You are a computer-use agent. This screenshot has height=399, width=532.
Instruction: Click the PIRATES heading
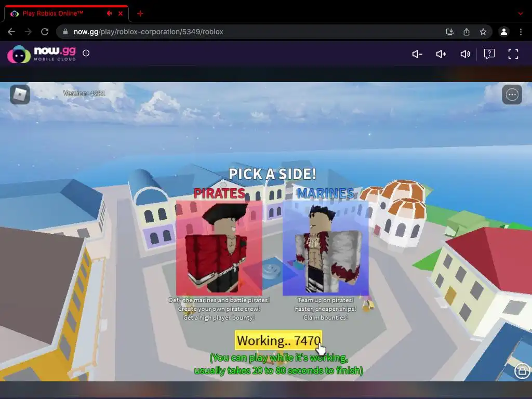point(219,193)
